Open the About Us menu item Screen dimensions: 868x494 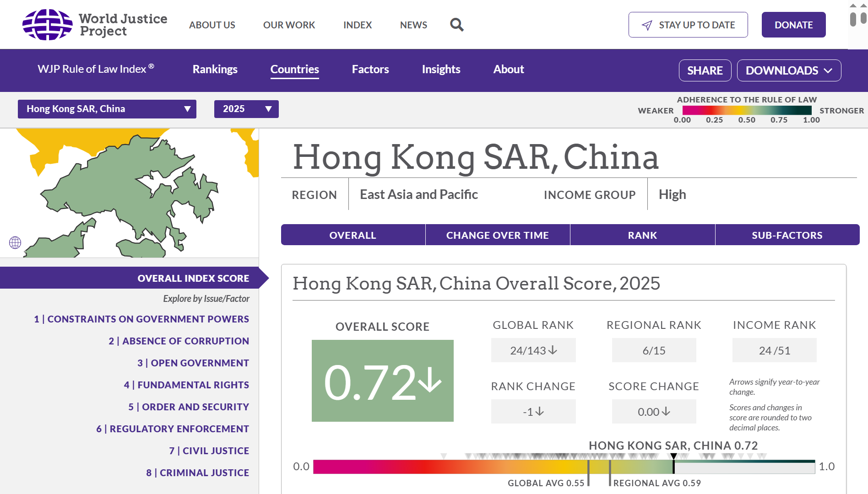tap(212, 25)
